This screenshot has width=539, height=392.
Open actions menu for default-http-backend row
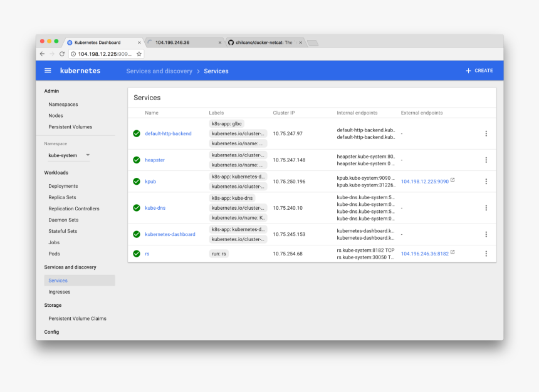486,133
